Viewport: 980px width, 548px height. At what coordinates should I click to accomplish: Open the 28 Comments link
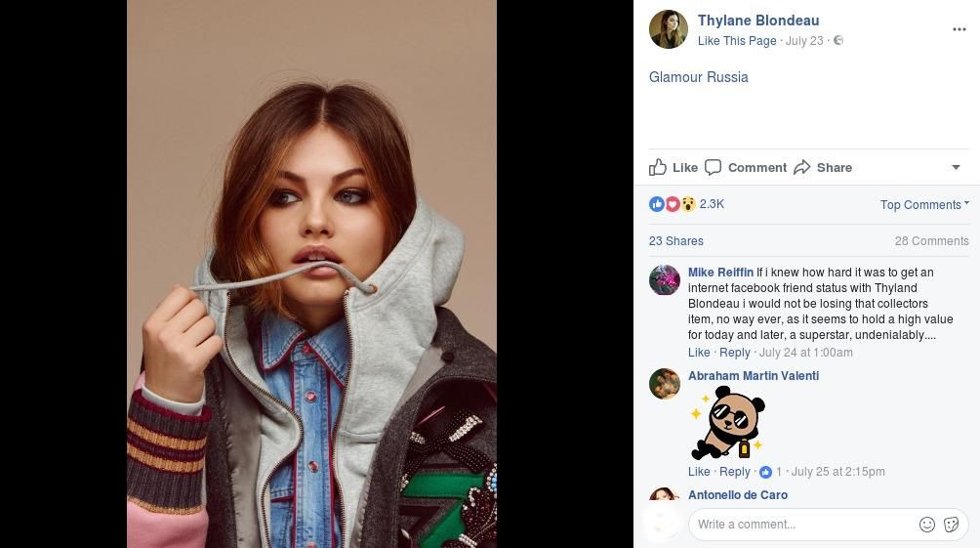(x=931, y=241)
